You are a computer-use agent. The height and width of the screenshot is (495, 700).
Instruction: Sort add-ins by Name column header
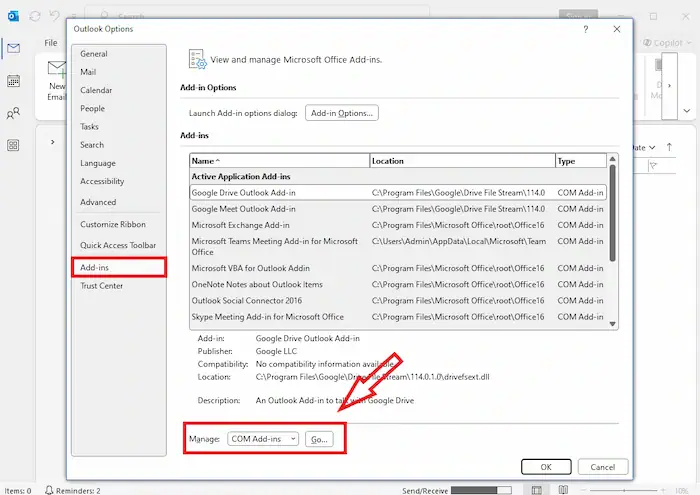pos(279,161)
